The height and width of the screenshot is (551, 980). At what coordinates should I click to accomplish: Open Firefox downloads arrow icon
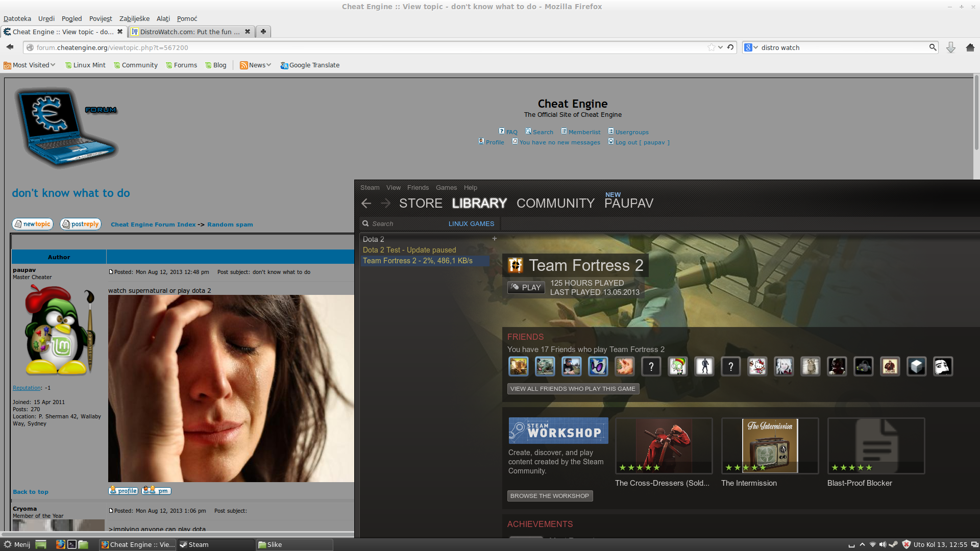tap(951, 47)
